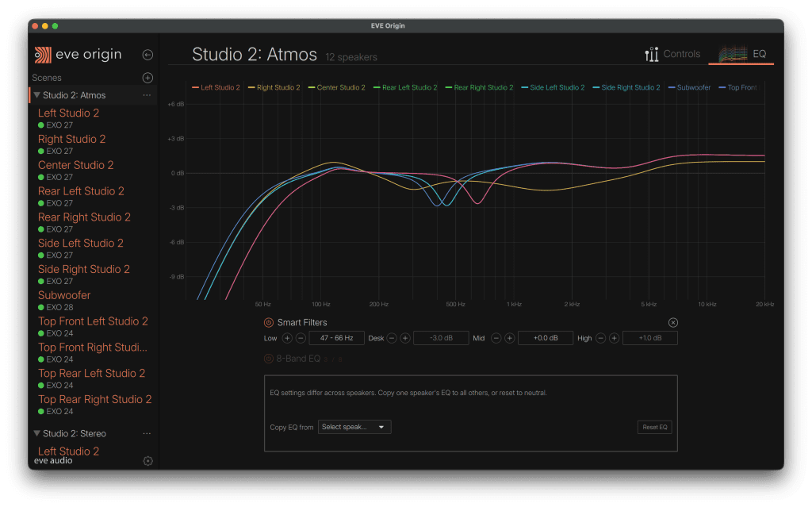Toggle Top Front curve in graph legend

[x=738, y=87]
